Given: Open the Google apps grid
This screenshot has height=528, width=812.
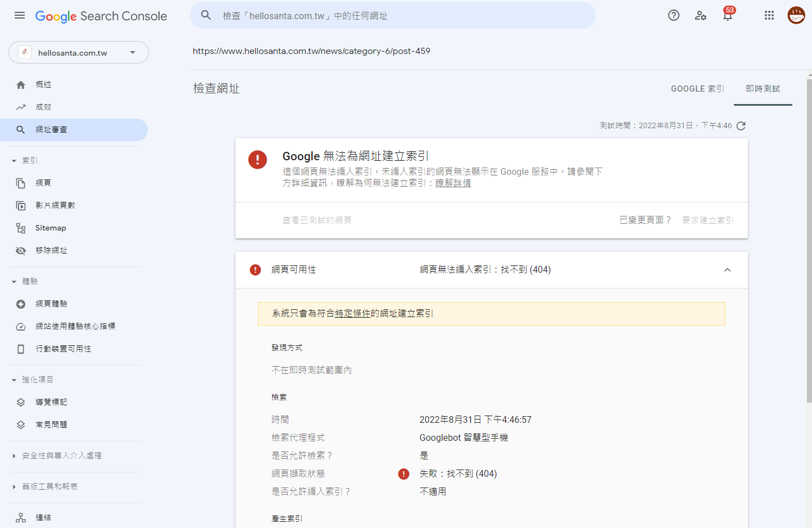Looking at the screenshot, I should (769, 15).
